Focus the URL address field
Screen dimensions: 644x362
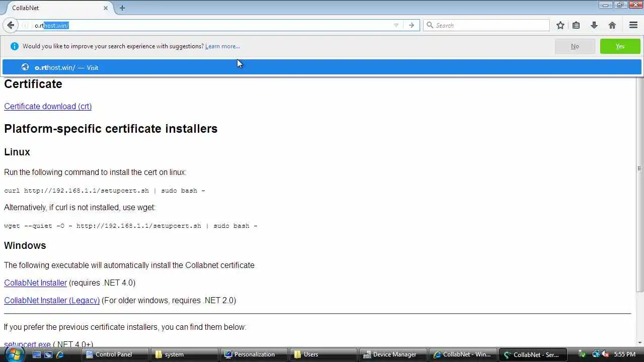pyautogui.click(x=211, y=25)
